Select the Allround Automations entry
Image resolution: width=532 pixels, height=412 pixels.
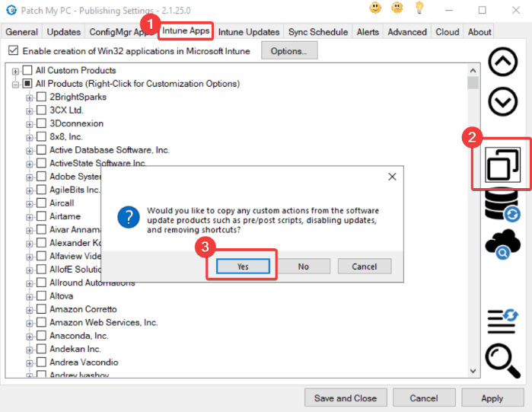coord(92,283)
